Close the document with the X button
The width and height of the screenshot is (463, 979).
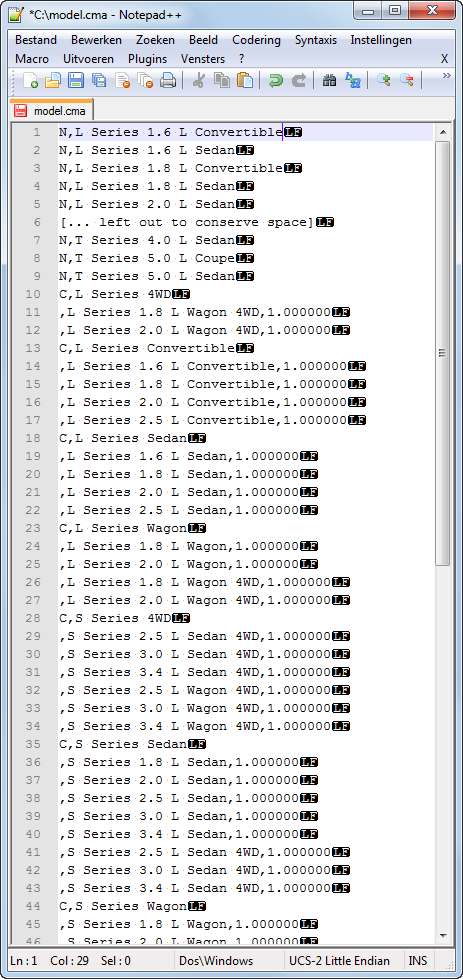click(444, 59)
